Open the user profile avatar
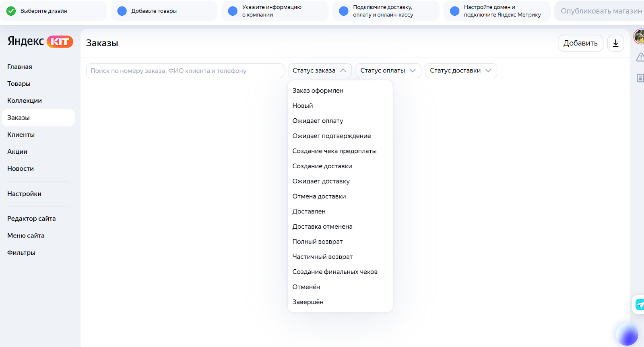644x347 pixels. point(639,37)
